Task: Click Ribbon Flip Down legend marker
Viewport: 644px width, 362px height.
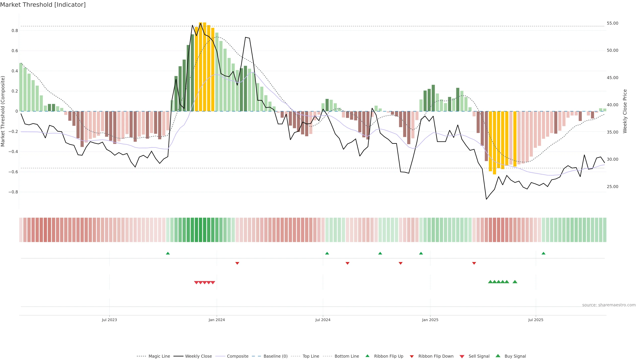Action: point(412,356)
